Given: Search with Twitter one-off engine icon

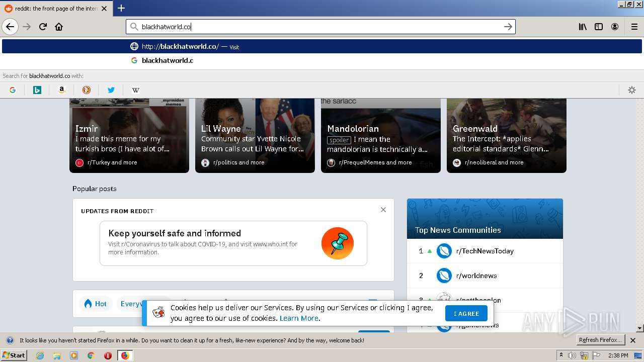Looking at the screenshot, I should (111, 90).
